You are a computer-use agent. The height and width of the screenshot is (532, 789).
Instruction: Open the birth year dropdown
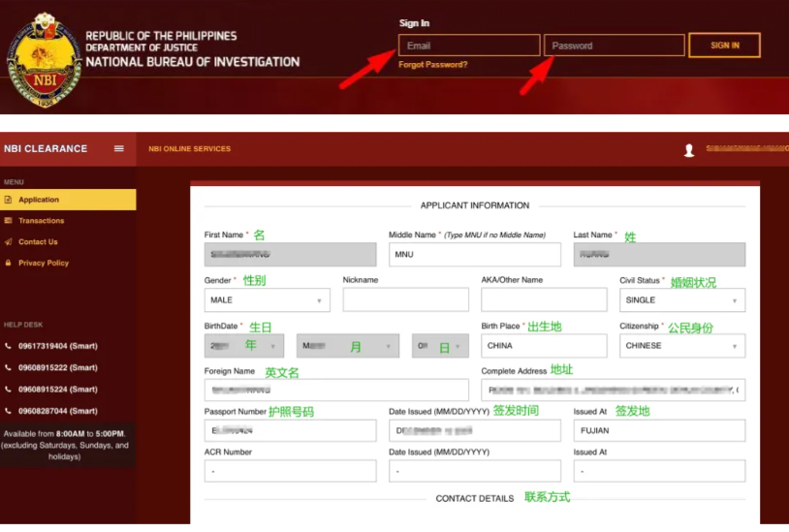click(x=243, y=346)
